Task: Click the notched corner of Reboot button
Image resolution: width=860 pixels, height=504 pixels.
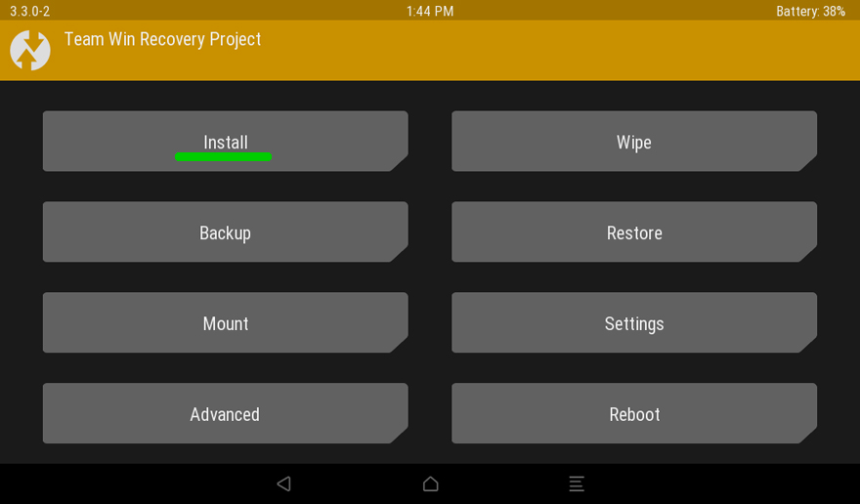Action: (x=808, y=436)
